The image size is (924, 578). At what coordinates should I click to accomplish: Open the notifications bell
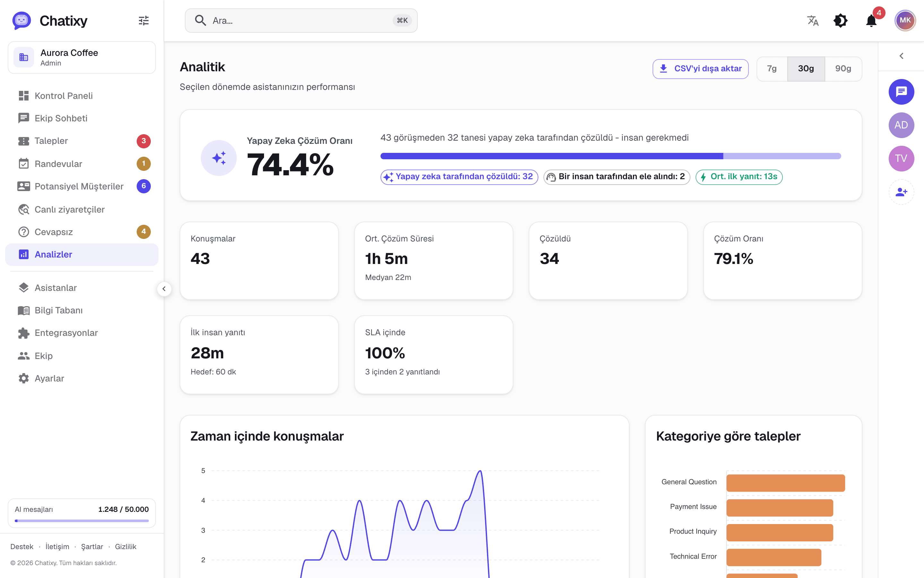871,21
